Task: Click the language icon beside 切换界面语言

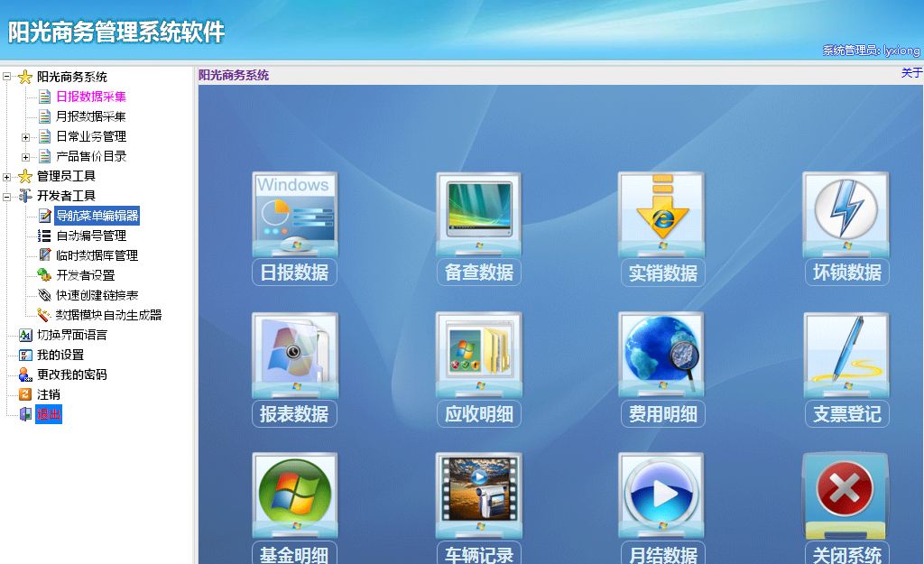Action: (x=25, y=335)
